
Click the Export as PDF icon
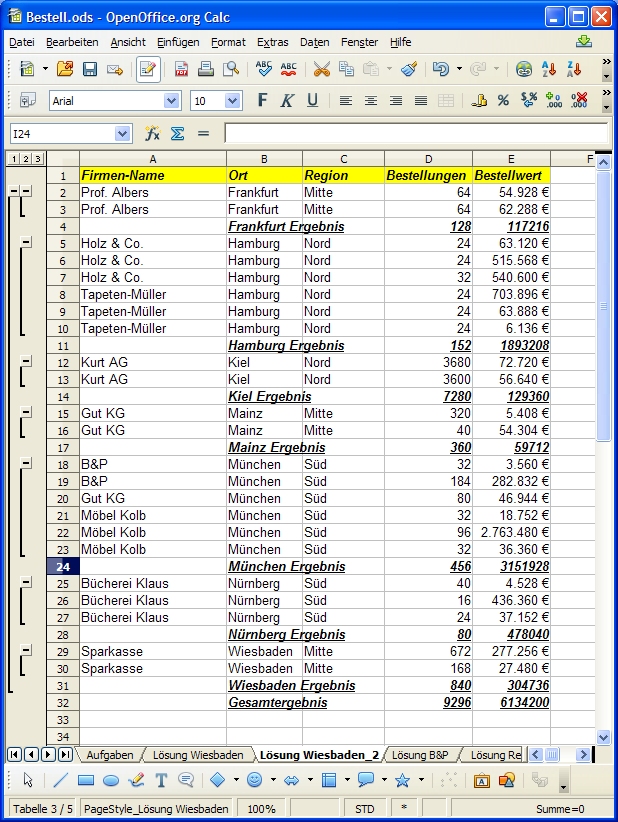(181, 69)
